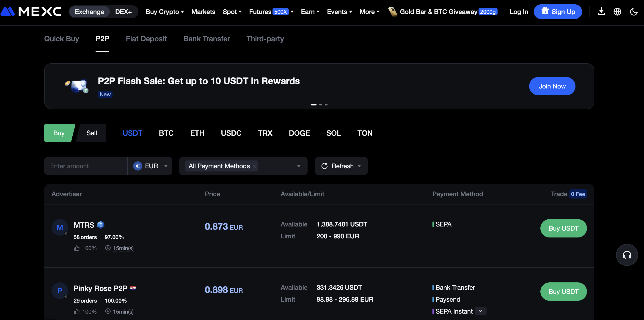Focus the Enter amount field
The height and width of the screenshot is (320, 644).
85,166
